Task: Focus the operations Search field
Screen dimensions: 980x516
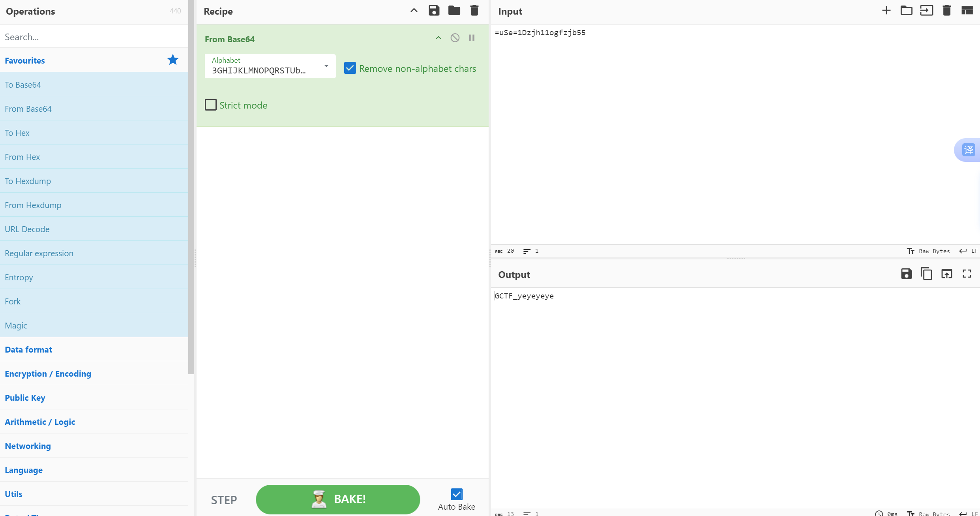Action: click(x=94, y=37)
